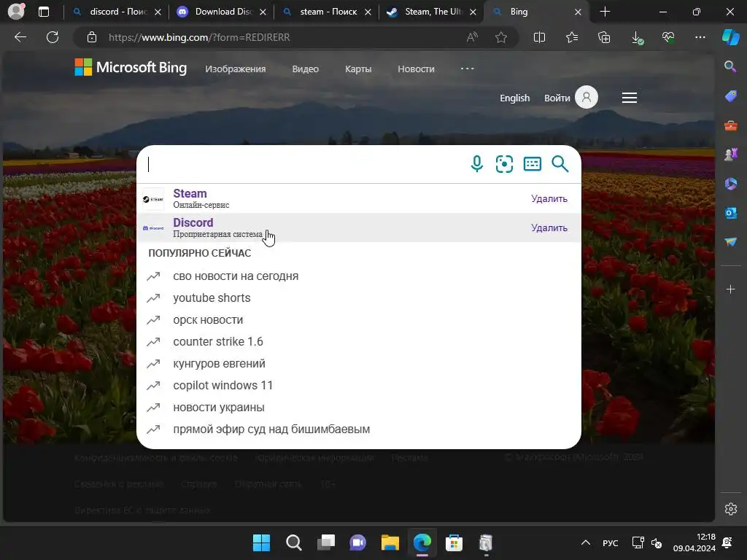The width and height of the screenshot is (747, 560).
Task: Open the on-screen keyboard icon
Action: (532, 164)
